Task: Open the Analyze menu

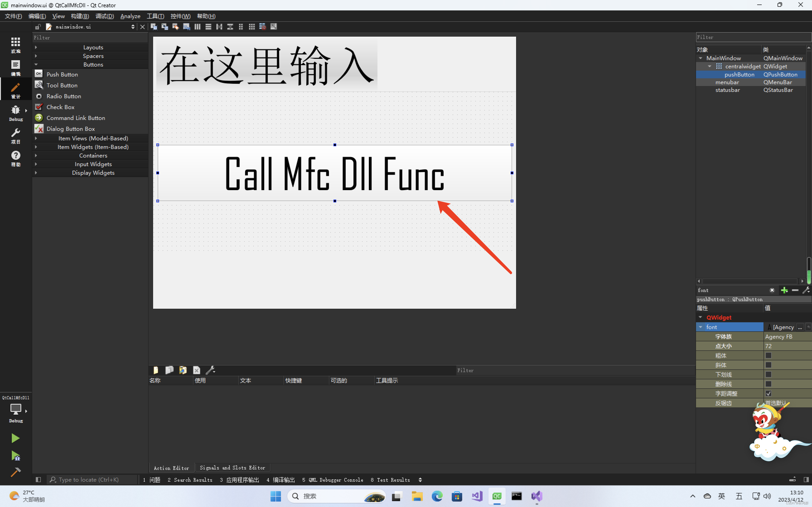Action: tap(130, 16)
